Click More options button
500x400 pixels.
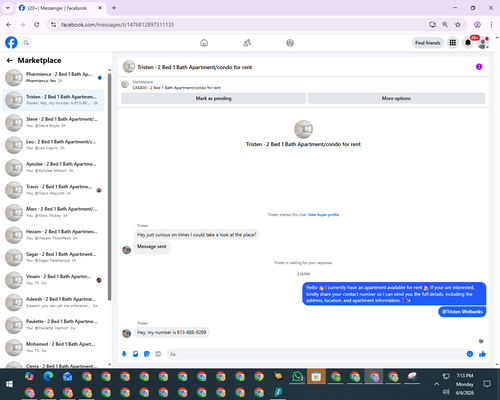[x=396, y=98]
